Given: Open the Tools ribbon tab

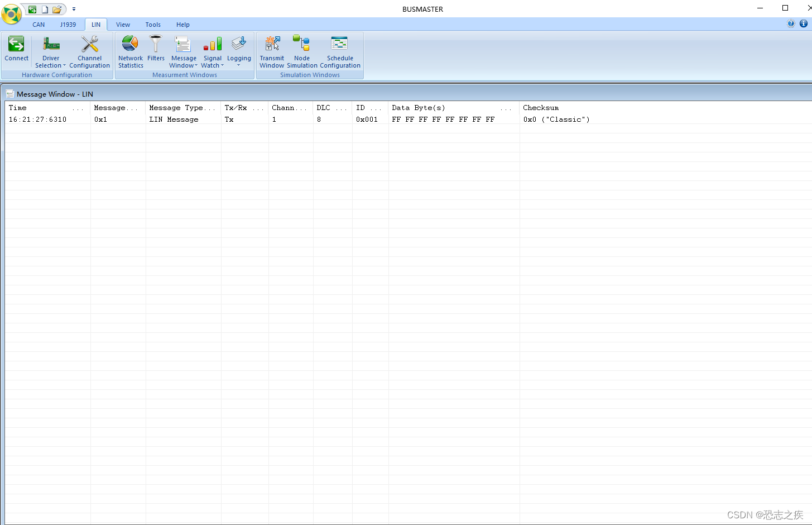Looking at the screenshot, I should pyautogui.click(x=153, y=25).
